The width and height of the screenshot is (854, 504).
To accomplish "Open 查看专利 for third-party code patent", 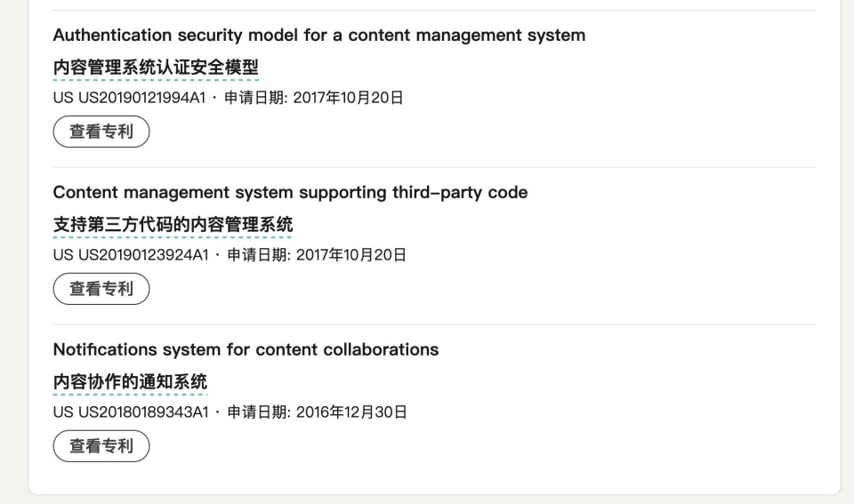I will tap(101, 289).
